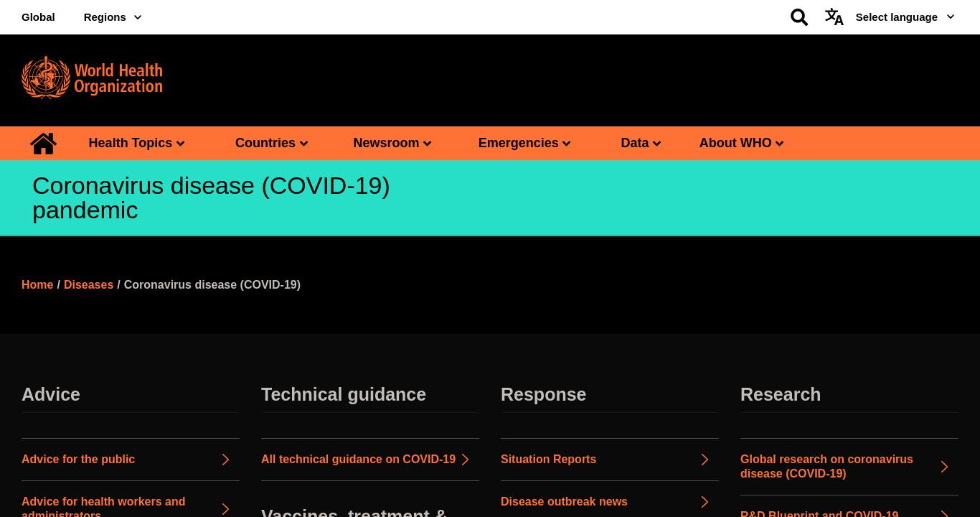The image size is (980, 517).
Task: Click the arrow beside Advice for health workers
Action: [x=225, y=509]
